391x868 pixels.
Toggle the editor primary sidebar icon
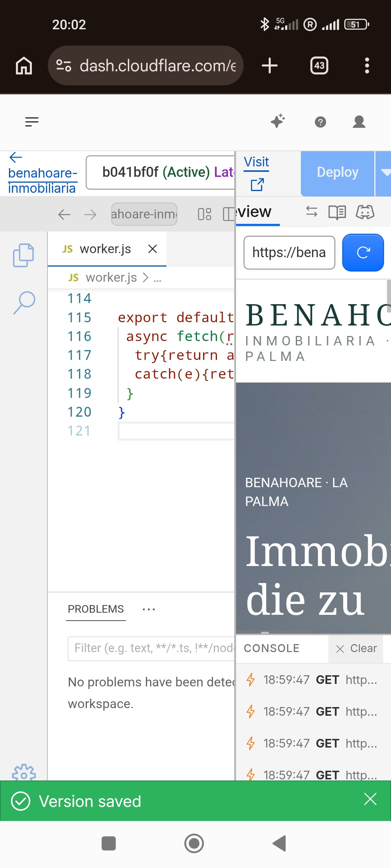point(228,214)
